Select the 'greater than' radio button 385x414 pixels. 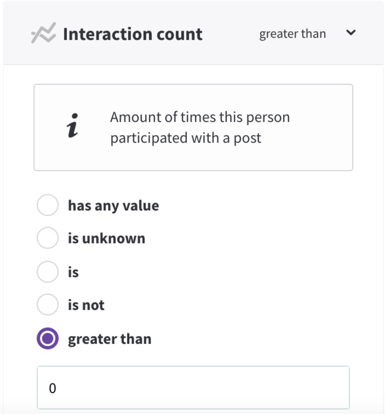48,338
